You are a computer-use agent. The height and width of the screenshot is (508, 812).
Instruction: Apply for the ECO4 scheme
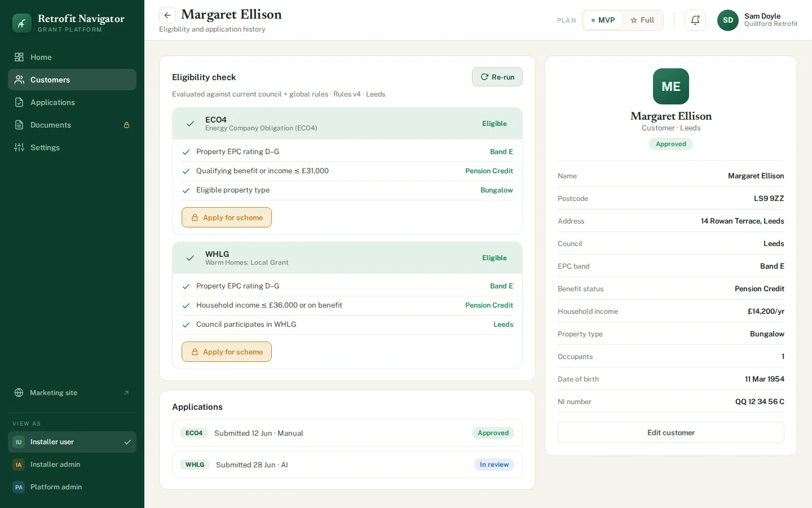point(227,217)
